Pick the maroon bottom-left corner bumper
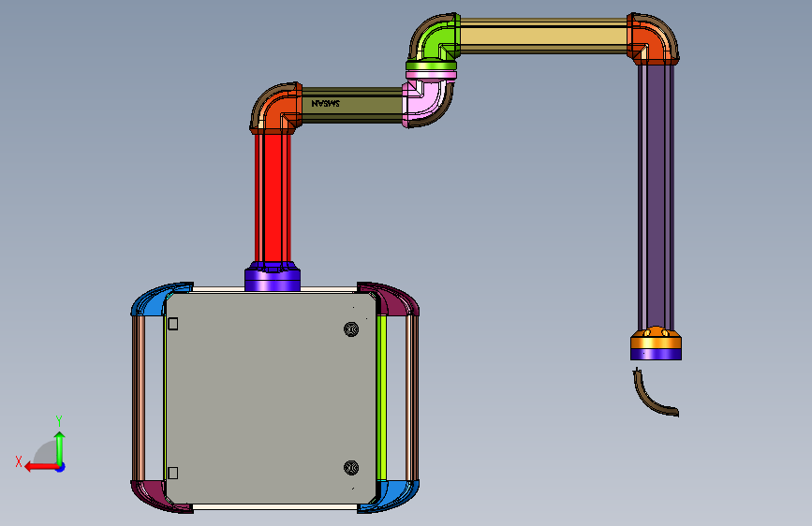Viewport: 812px width, 526px height. [x=154, y=495]
